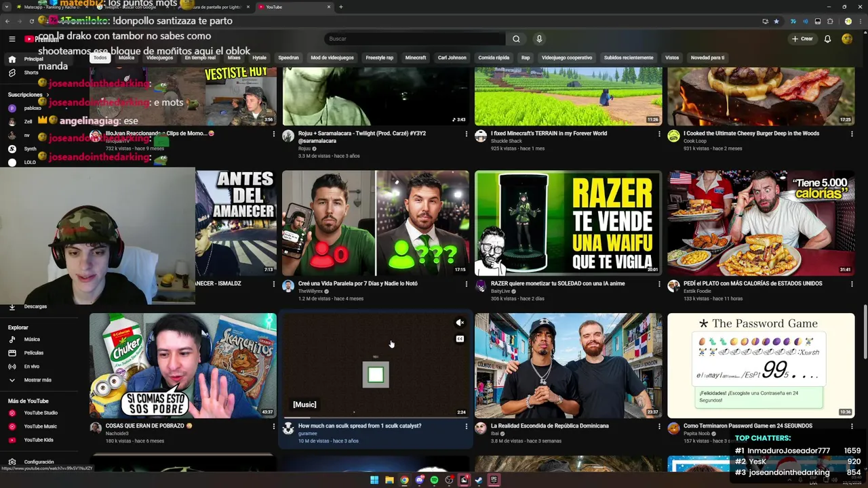
Task: Open YouTube Kids link
Action: [38, 440]
